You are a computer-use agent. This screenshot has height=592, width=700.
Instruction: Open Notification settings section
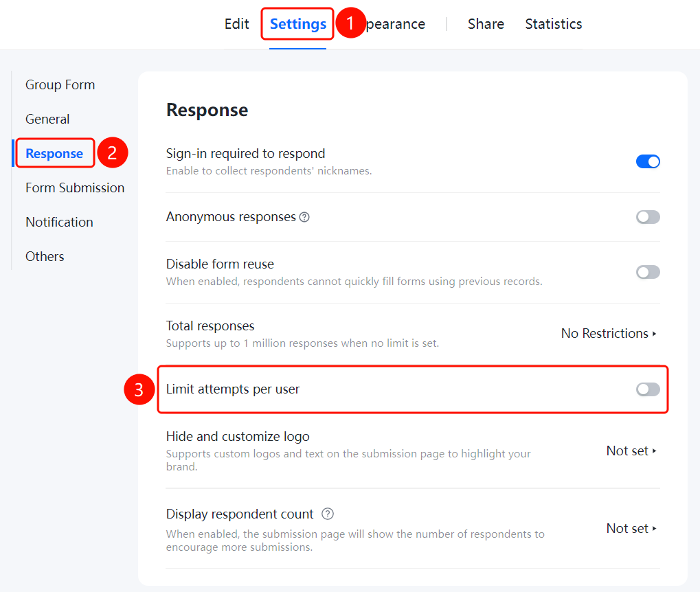[59, 222]
